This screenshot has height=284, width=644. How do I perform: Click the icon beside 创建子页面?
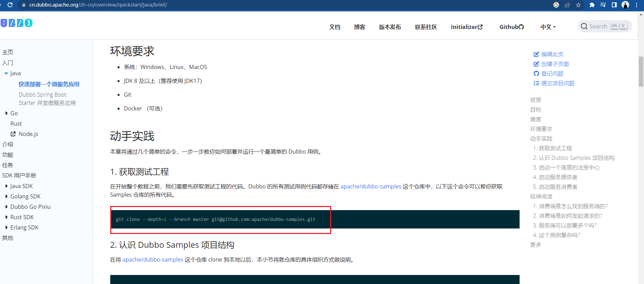536,64
